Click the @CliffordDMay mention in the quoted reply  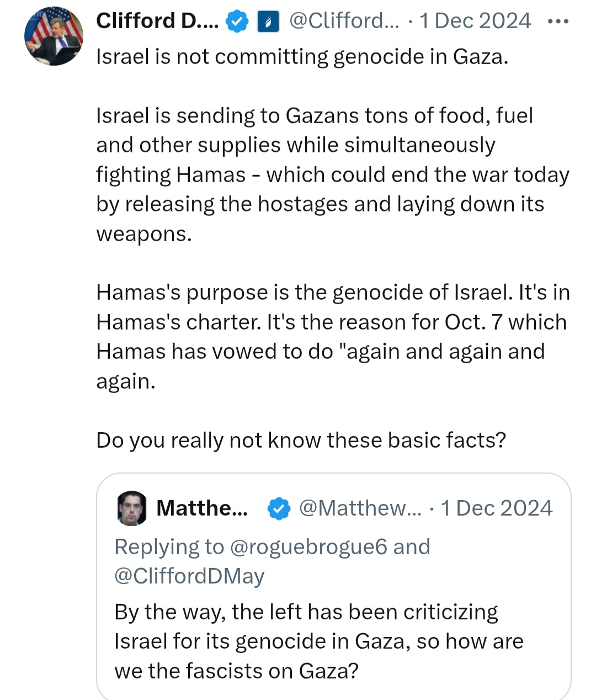189,576
